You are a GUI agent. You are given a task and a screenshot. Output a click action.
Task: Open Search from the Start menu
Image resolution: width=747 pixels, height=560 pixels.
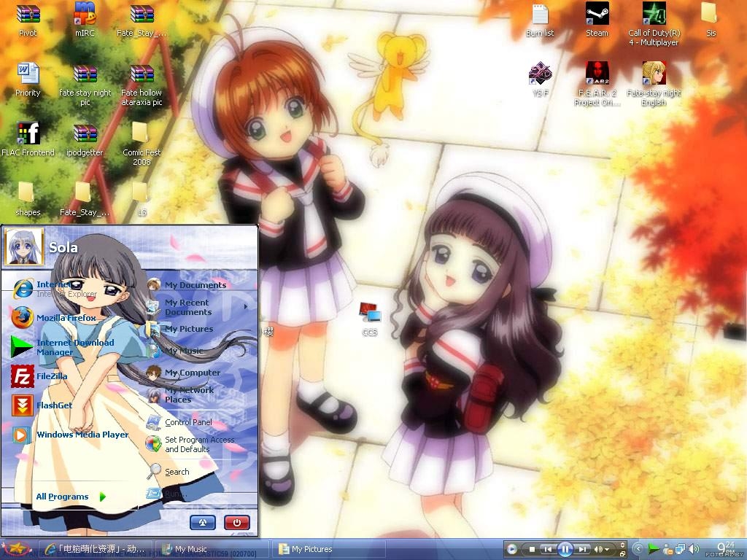(x=169, y=472)
